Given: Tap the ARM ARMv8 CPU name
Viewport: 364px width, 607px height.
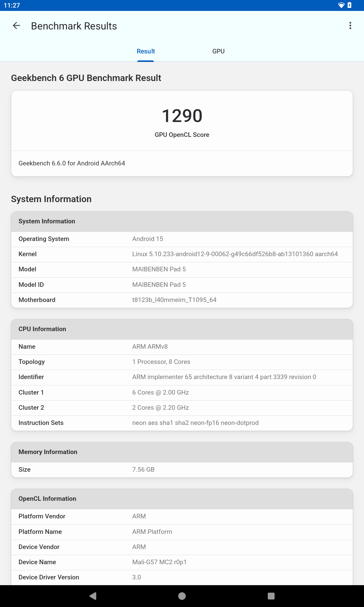Looking at the screenshot, I should coord(150,347).
